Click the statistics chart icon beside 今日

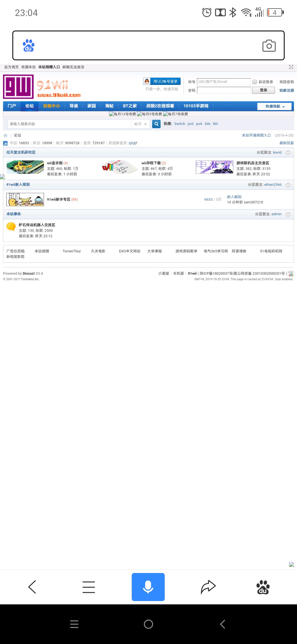[x=5, y=143]
